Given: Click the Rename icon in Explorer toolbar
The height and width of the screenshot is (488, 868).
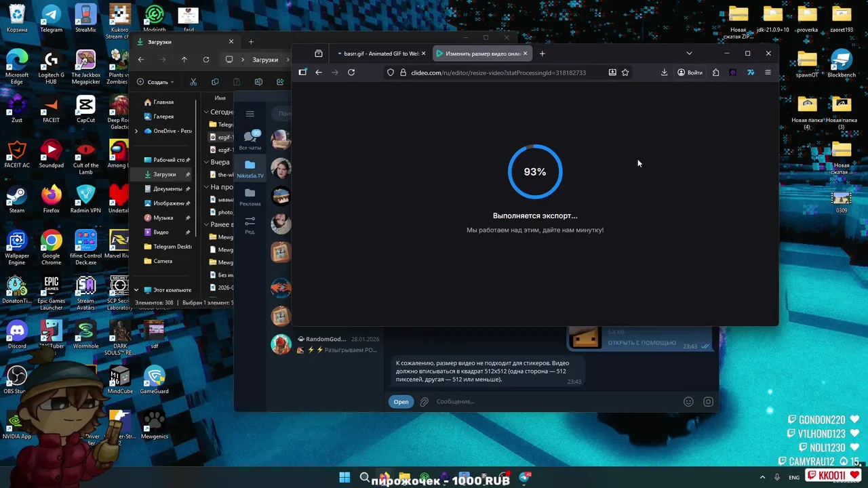Looking at the screenshot, I should click(258, 82).
